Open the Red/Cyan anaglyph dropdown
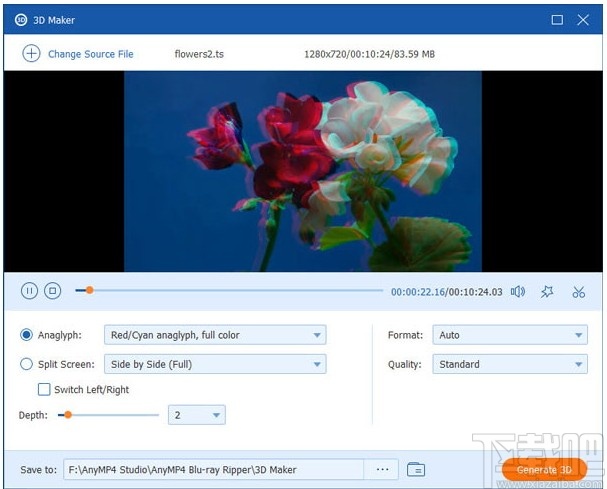 point(215,335)
